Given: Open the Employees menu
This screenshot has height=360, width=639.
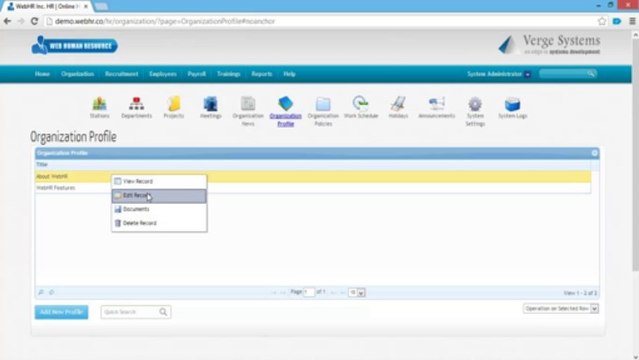Looking at the screenshot, I should point(163,74).
